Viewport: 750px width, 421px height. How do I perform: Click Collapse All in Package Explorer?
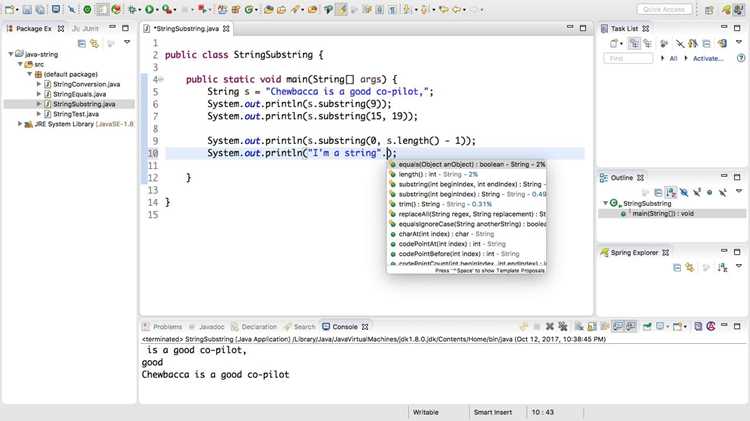(82, 44)
